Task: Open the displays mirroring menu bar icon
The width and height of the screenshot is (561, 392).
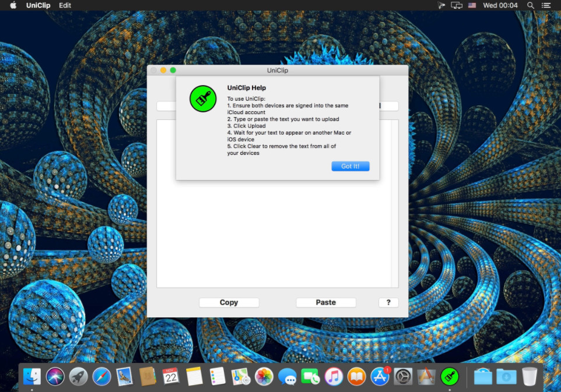Action: [x=457, y=5]
